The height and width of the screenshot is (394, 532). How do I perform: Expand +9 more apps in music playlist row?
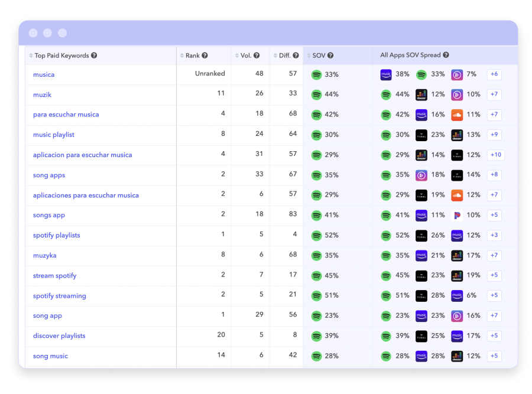click(x=494, y=135)
